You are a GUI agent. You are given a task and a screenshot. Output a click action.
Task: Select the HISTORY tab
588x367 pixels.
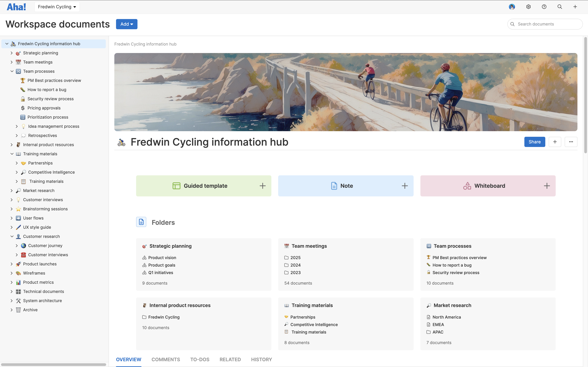click(262, 360)
